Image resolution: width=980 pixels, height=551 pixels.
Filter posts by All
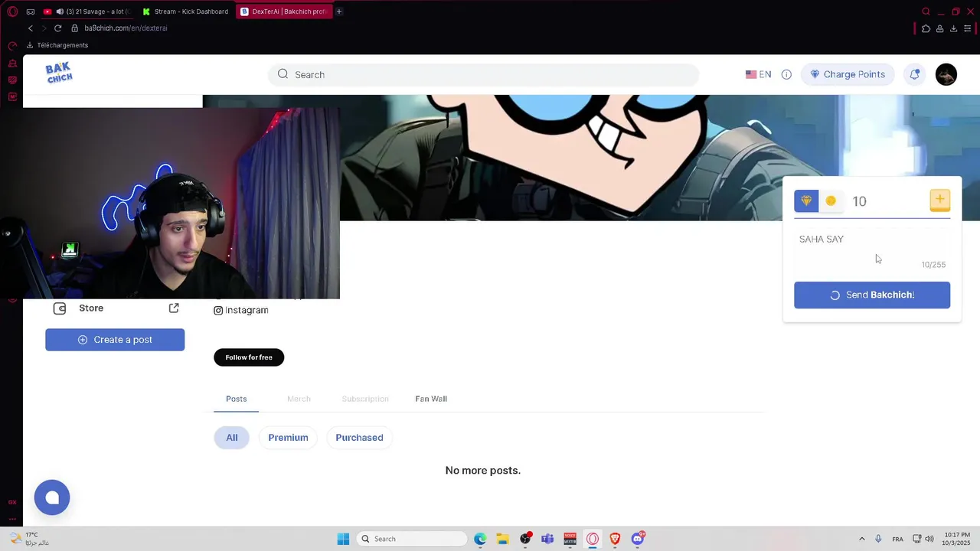click(232, 438)
